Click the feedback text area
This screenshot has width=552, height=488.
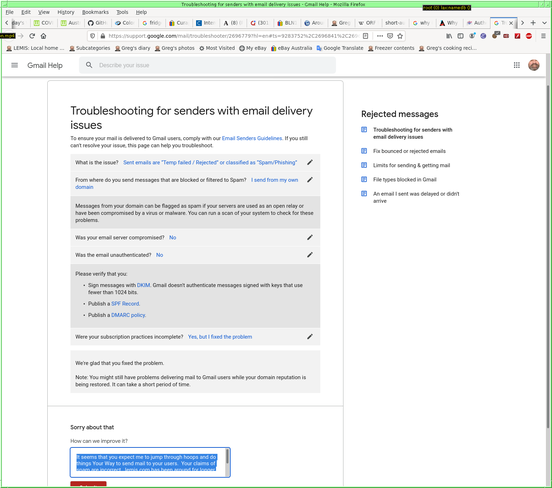pos(150,462)
